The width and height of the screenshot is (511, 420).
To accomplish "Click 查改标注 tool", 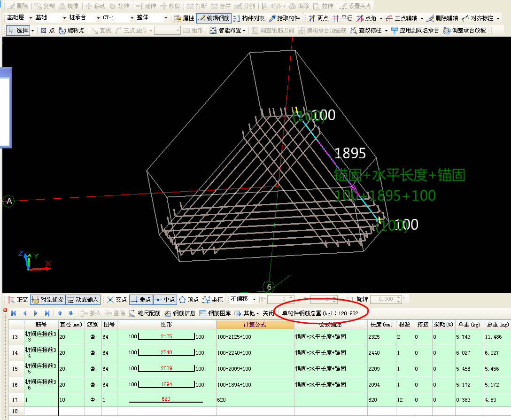I will pos(366,31).
